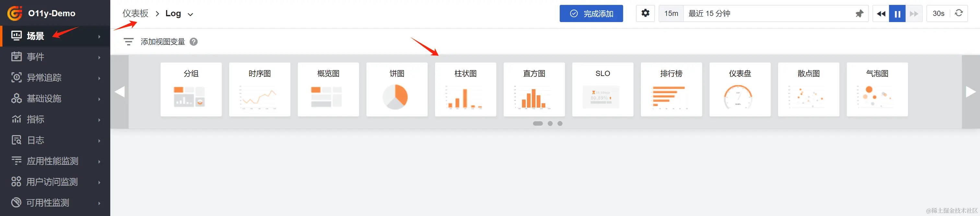This screenshot has height=216, width=980.
Task: Expand the 应用性能监测 submenu arrow
Action: 99,162
